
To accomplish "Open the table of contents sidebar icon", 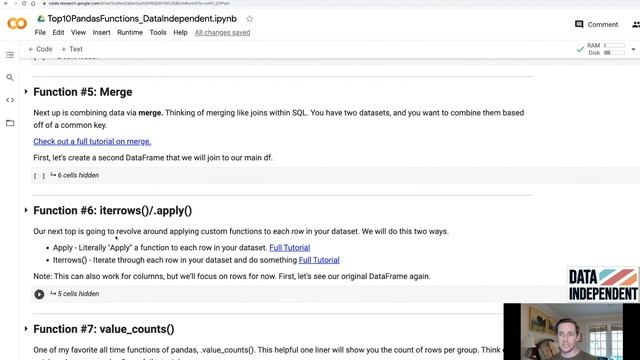I will click(10, 55).
